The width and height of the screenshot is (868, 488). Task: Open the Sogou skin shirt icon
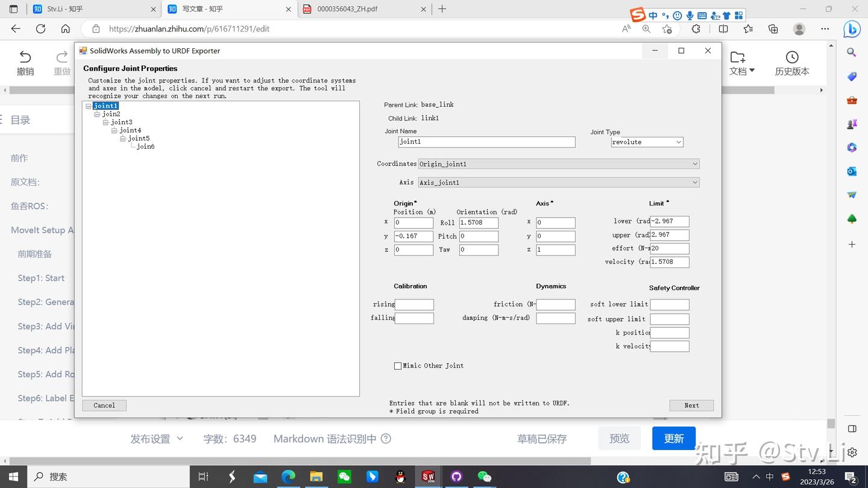726,16
